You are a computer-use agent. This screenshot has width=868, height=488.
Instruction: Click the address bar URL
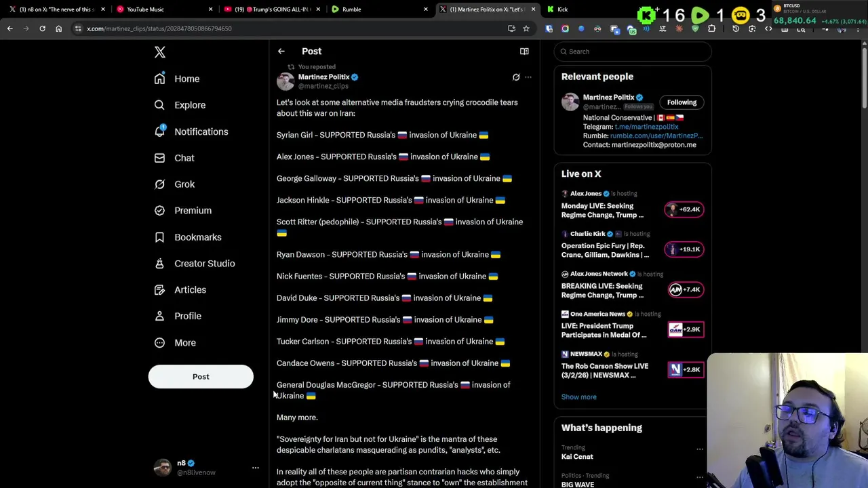159,28
